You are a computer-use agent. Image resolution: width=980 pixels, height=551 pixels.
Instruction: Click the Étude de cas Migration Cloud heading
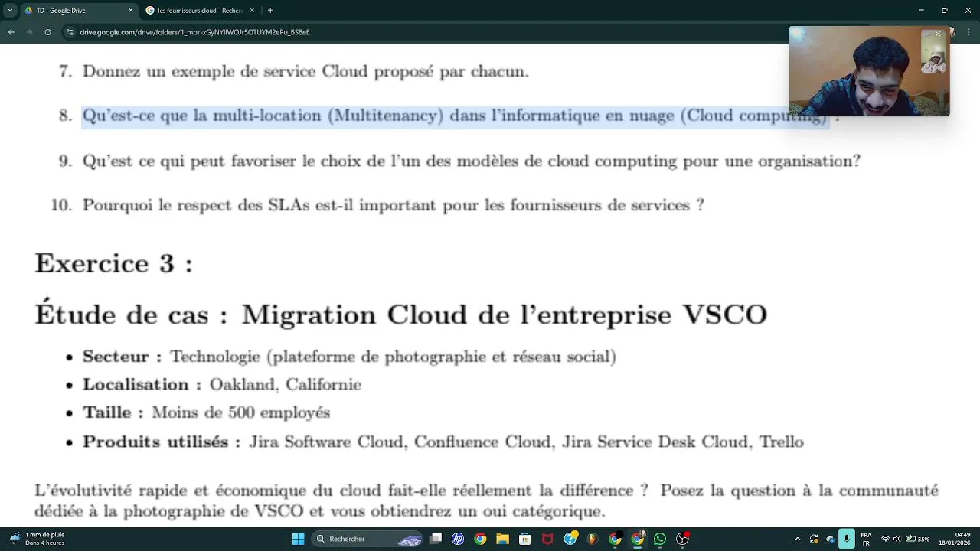(x=400, y=315)
